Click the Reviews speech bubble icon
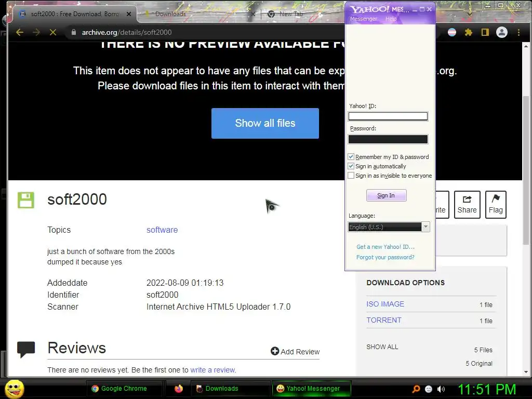This screenshot has height=399, width=532. click(26, 349)
